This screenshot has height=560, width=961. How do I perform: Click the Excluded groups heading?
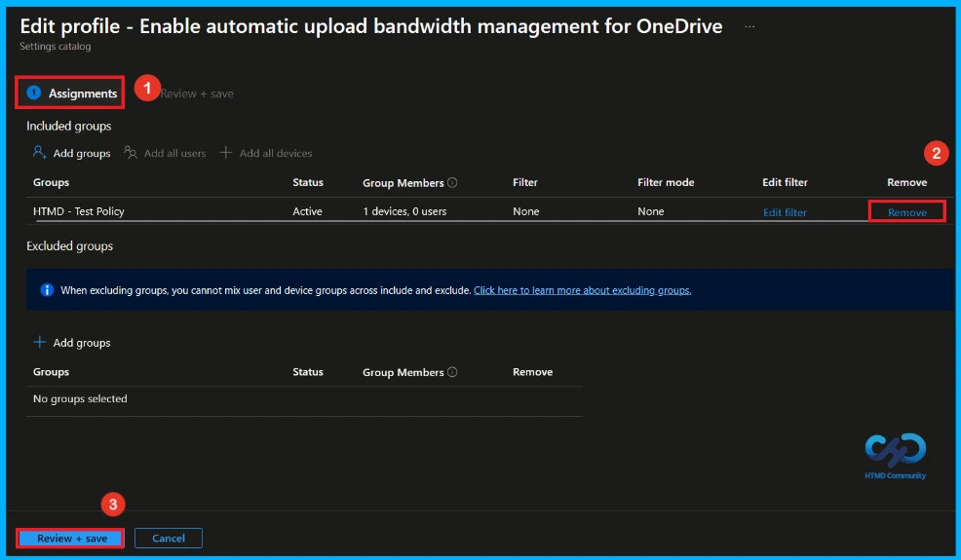70,245
